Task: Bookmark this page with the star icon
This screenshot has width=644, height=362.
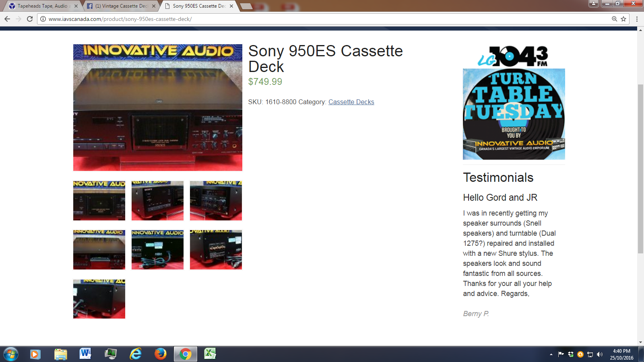Action: (x=623, y=19)
